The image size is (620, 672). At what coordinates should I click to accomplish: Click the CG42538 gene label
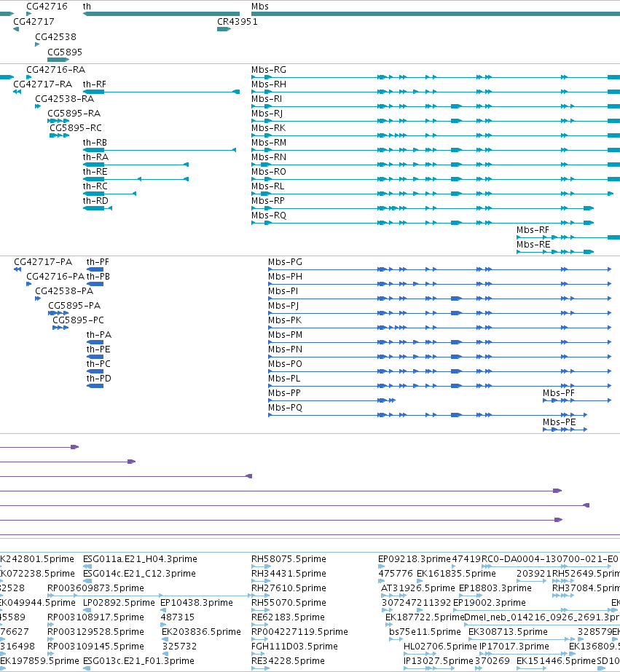[56, 37]
